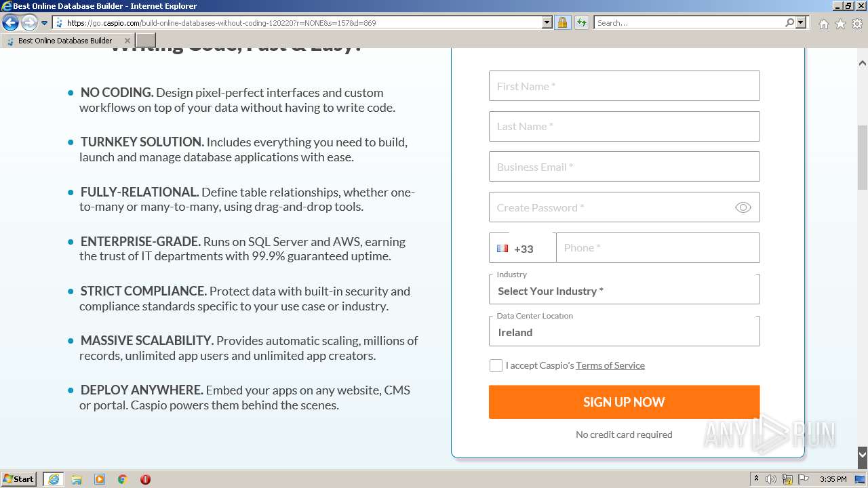This screenshot has width=868, height=488.
Task: Click the Show desktop button at taskbar end
Action: coord(861,479)
